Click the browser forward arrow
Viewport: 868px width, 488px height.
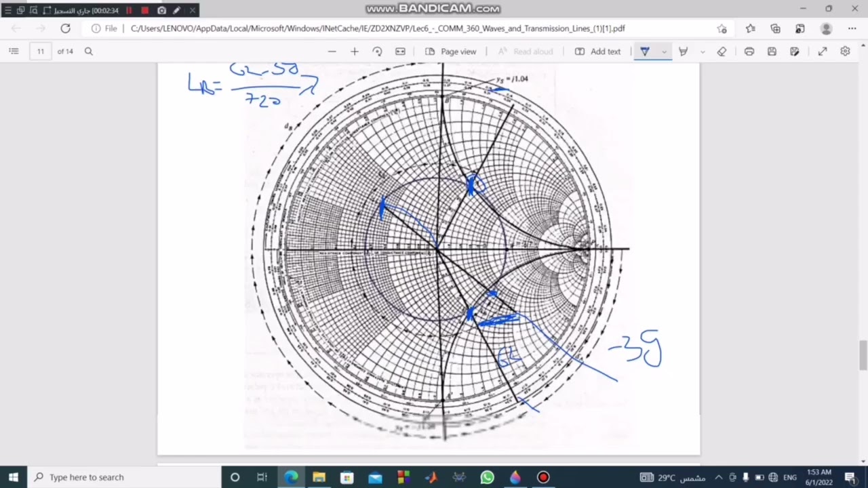[41, 28]
